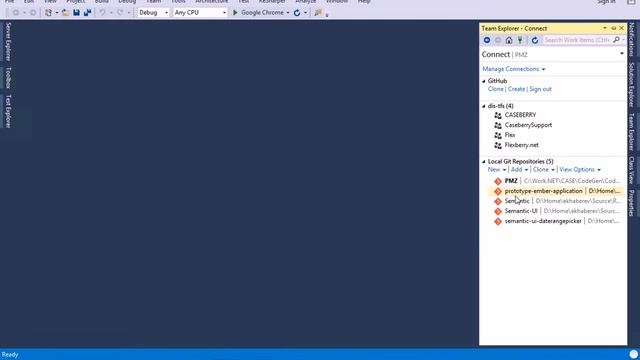Screen dimensions: 640x360
Task: Open the Notifications side tab
Action: point(631,39)
